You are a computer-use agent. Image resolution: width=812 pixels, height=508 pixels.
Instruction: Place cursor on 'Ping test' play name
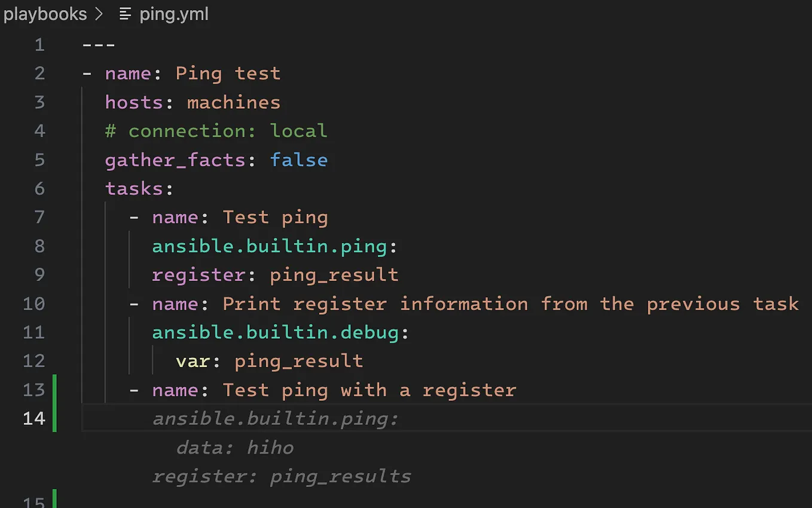(228, 74)
